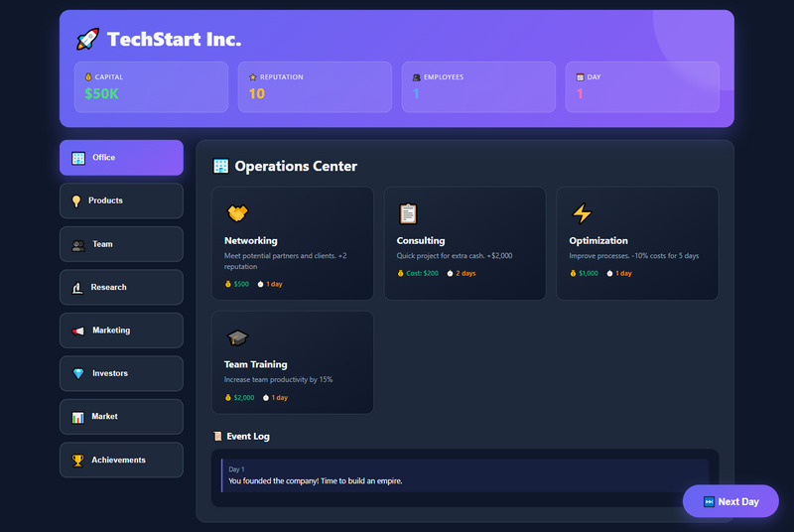This screenshot has width=794, height=532.
Task: Click 'Improve processes' description on Optimization
Action: (633, 256)
